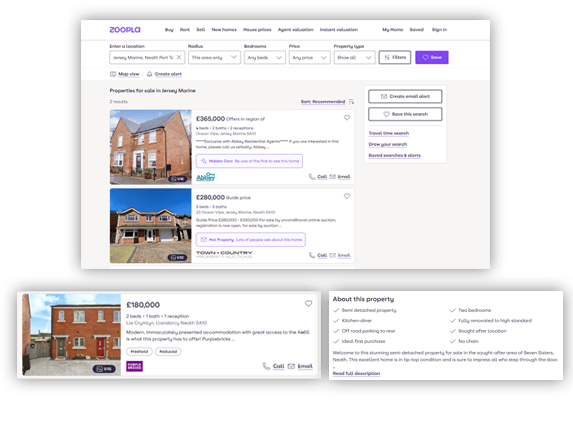Click the Reduced tag
The width and height of the screenshot is (573, 428).
click(x=168, y=351)
